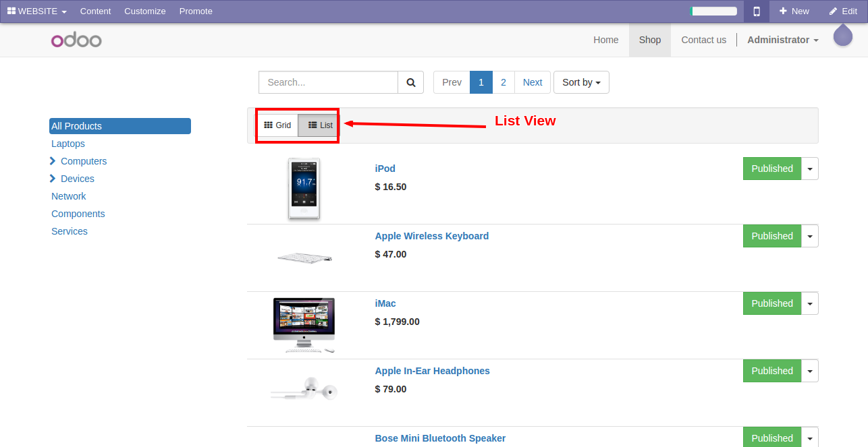
Task: Select the Computers category link
Action: 84,161
